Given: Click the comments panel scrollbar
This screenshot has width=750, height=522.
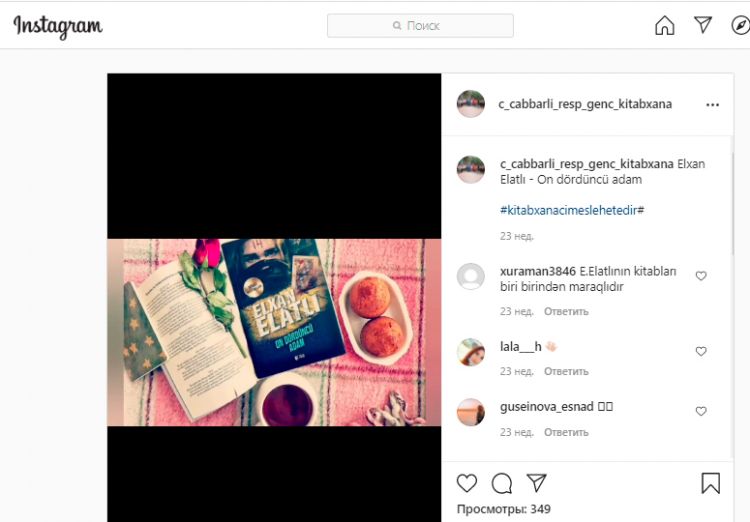Looking at the screenshot, I should [731, 204].
